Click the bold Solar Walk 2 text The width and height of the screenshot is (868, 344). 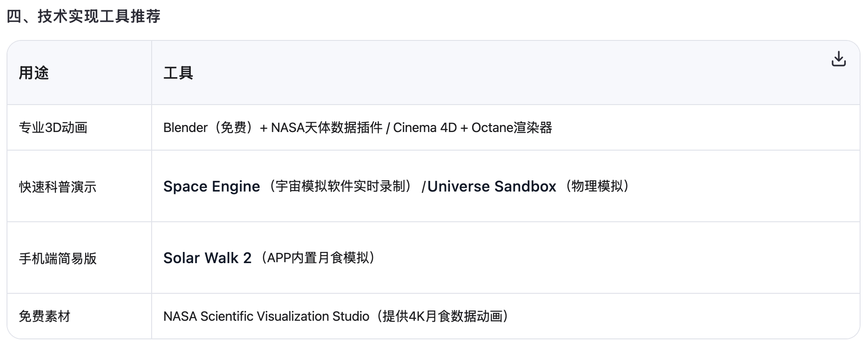pyautogui.click(x=207, y=258)
